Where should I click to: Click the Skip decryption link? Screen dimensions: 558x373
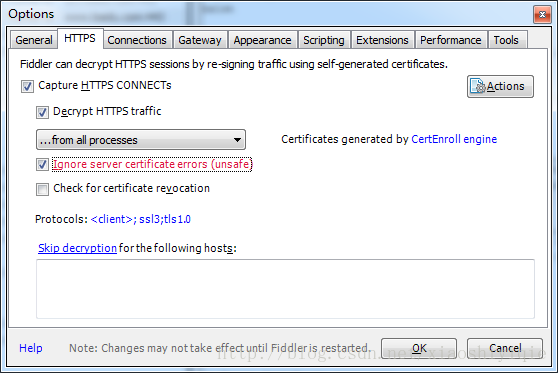77,248
